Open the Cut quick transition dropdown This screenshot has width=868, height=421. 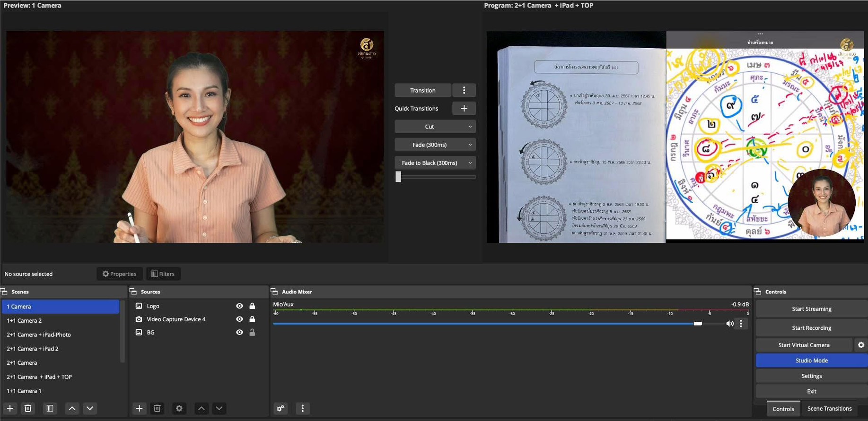tap(435, 127)
